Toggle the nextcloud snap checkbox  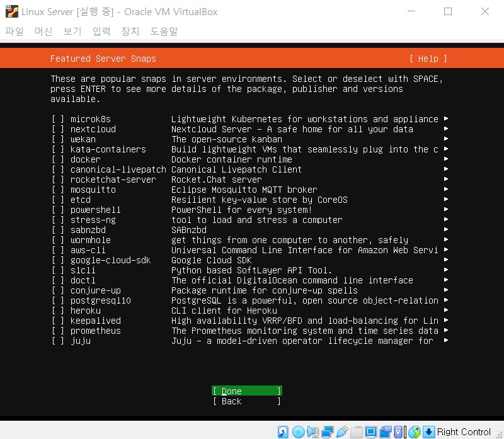(x=58, y=129)
